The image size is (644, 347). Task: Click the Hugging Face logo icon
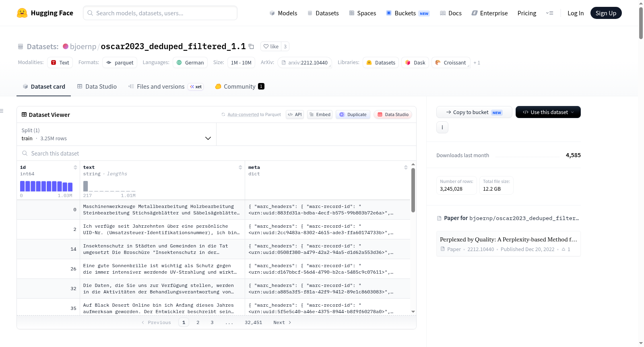22,13
